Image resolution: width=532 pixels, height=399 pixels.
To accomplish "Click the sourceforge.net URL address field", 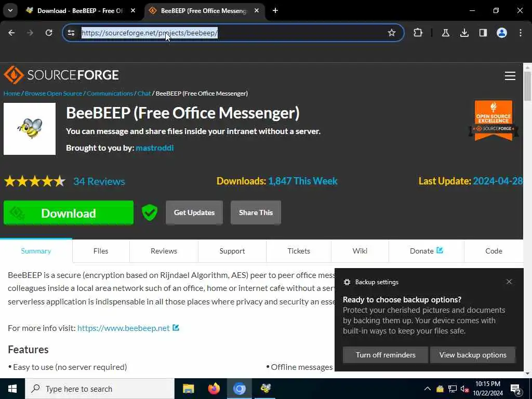I will 233,33.
